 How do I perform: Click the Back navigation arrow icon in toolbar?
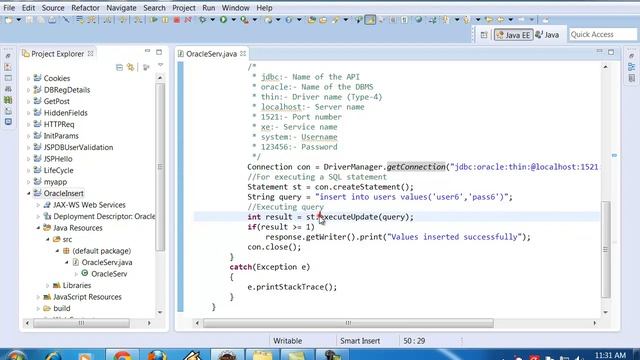click(x=500, y=20)
